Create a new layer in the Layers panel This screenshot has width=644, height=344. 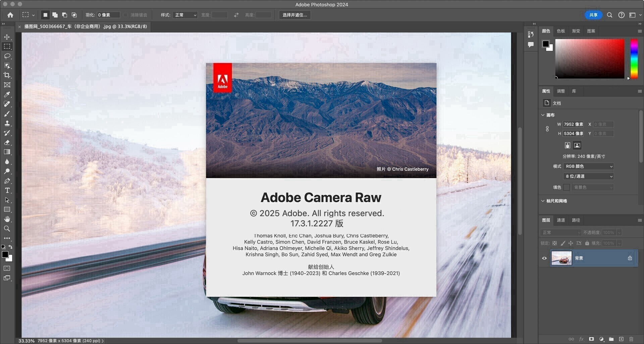[x=621, y=339]
